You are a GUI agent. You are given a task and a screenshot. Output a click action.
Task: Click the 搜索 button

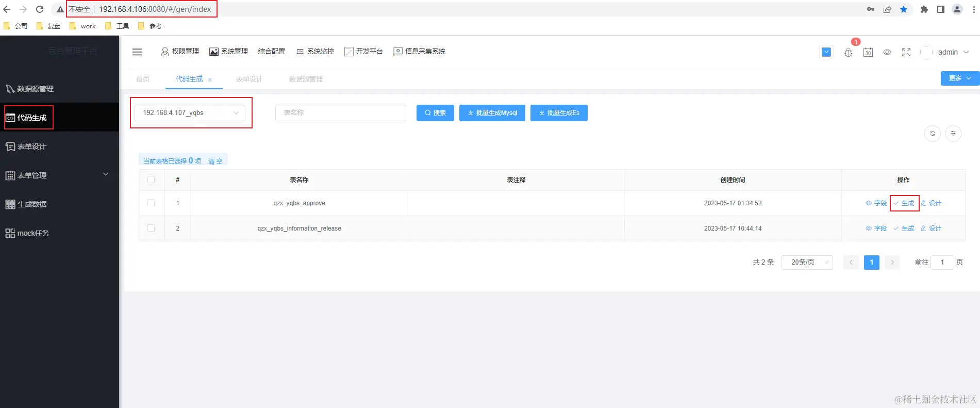tap(435, 113)
